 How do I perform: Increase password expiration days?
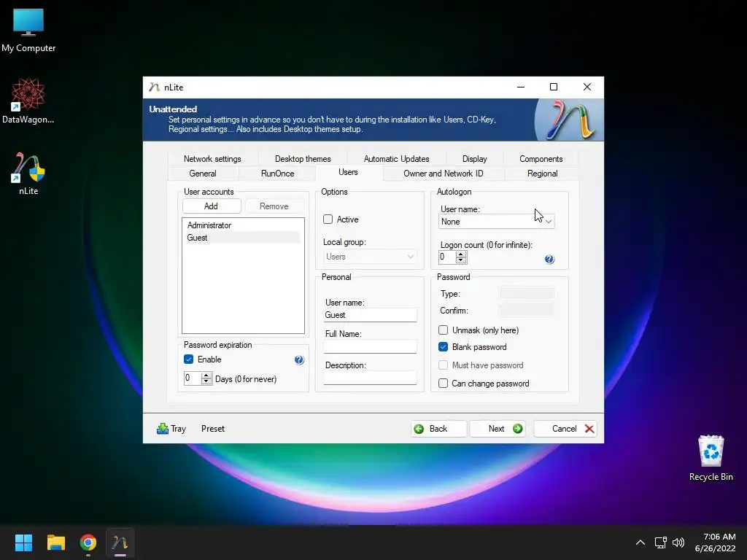[x=206, y=376]
